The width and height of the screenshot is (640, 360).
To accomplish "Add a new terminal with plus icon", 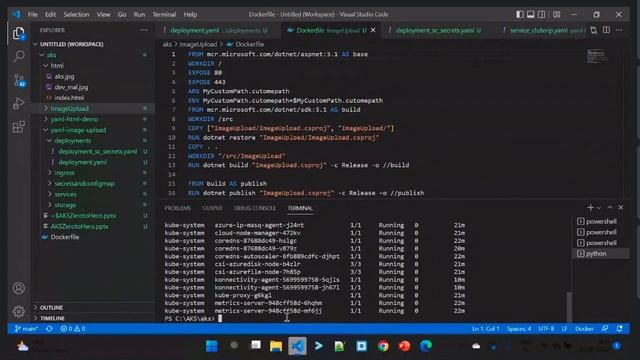I will pos(590,208).
